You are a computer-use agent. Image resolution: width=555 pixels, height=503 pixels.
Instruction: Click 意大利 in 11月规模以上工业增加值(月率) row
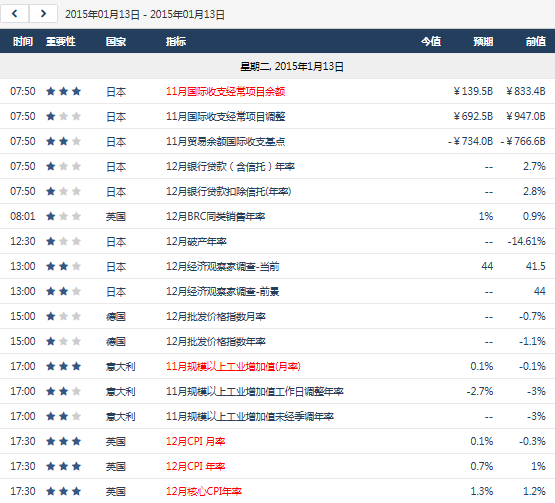tap(120, 366)
